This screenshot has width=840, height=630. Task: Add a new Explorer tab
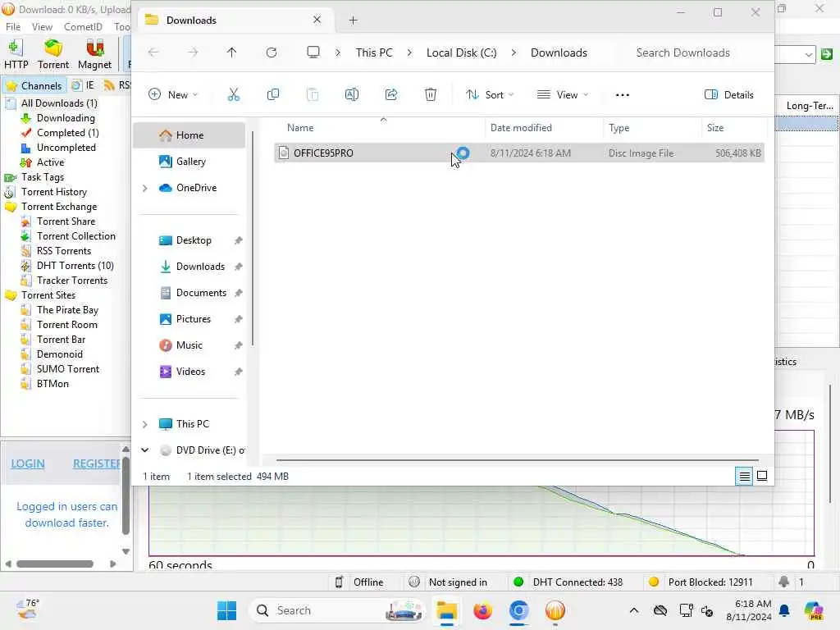point(353,21)
